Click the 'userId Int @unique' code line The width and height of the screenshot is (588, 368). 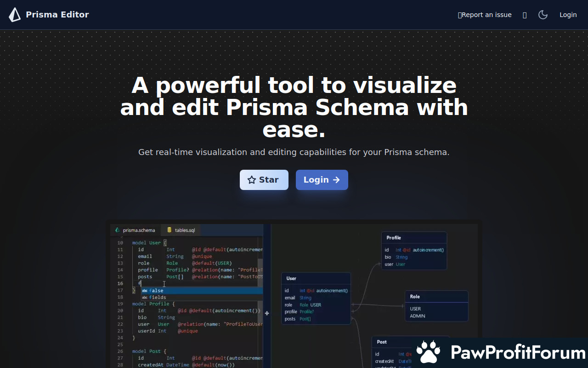(x=168, y=331)
